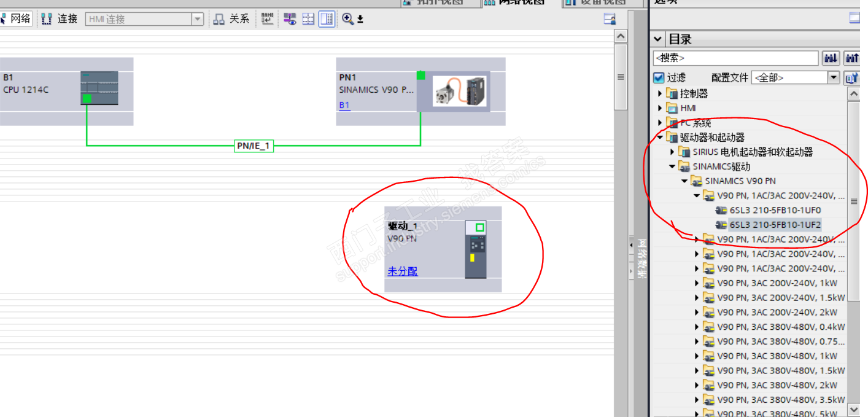Select the 驱动_1 drive module image
This screenshot has width=868, height=417.
tap(475, 249)
